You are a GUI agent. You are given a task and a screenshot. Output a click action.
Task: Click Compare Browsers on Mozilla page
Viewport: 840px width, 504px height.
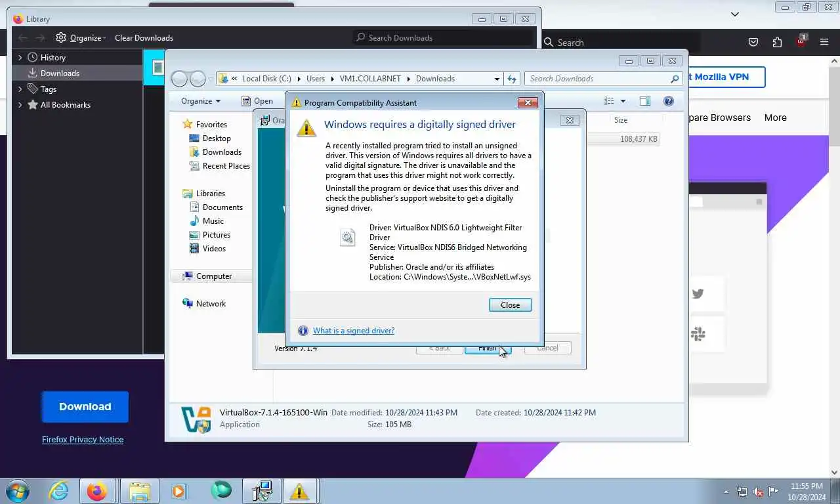pos(719,117)
